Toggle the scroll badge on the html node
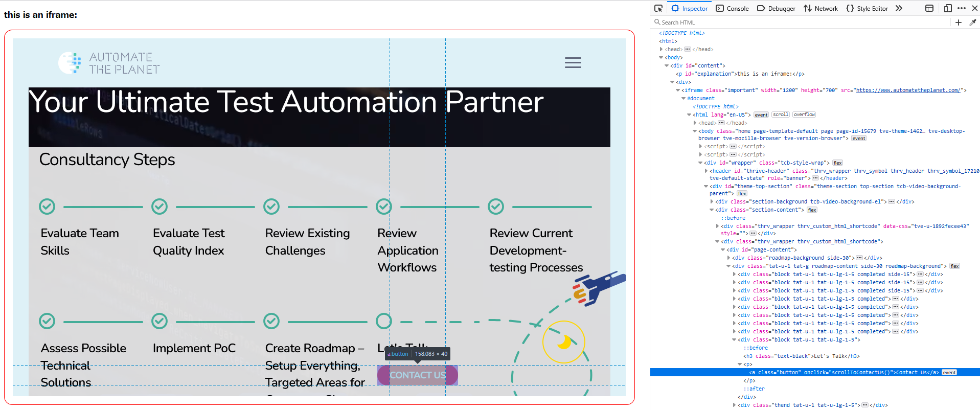 pyautogui.click(x=781, y=115)
